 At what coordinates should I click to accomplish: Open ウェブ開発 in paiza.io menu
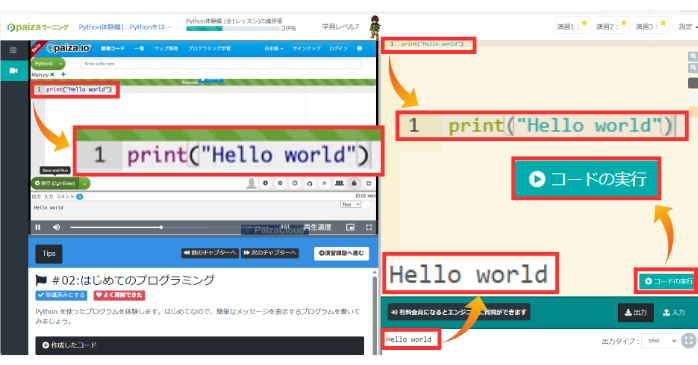pyautogui.click(x=166, y=49)
